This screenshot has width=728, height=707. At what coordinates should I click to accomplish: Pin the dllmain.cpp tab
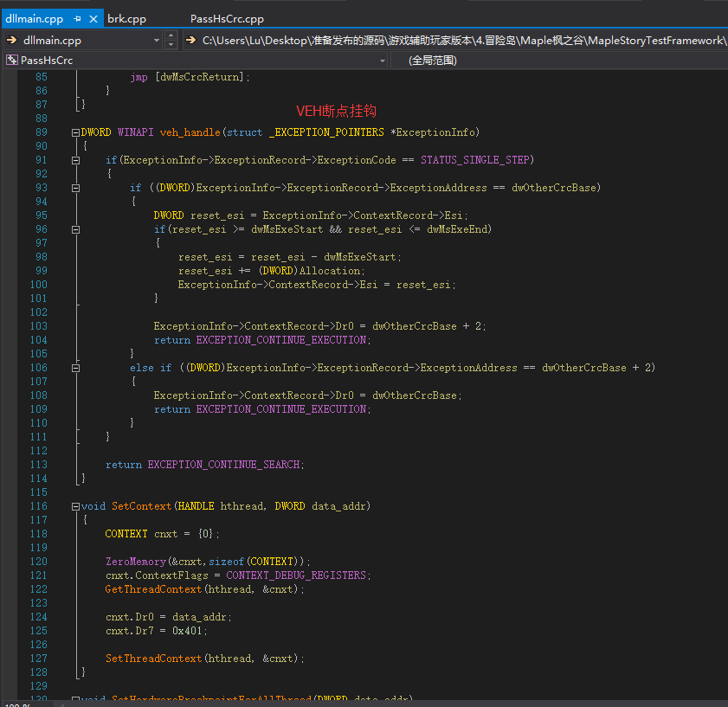point(78,19)
